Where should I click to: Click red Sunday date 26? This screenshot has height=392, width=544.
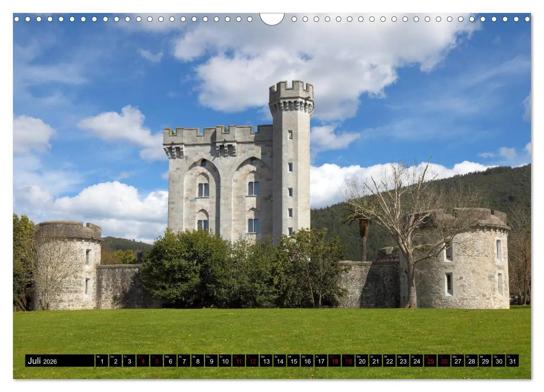pyautogui.click(x=444, y=361)
